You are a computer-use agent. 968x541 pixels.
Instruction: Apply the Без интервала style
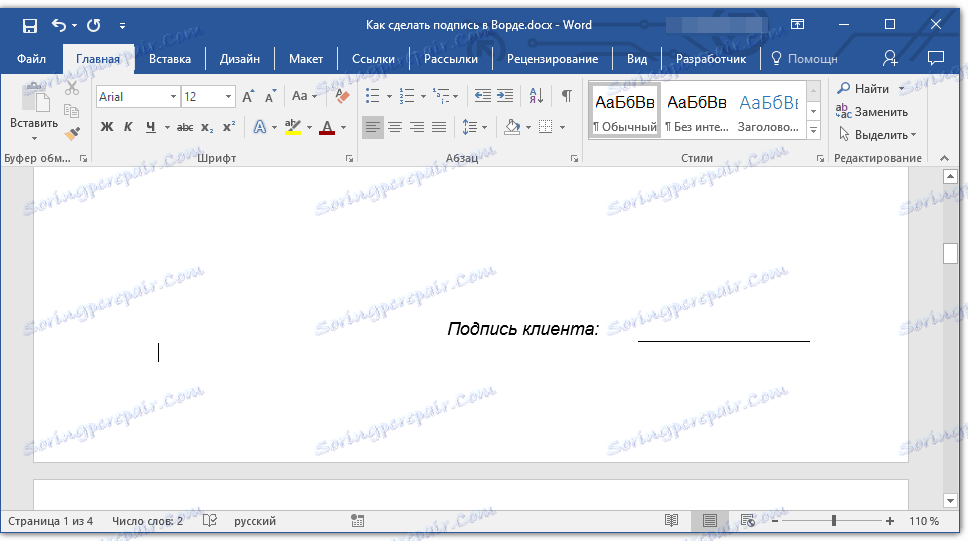click(x=697, y=111)
